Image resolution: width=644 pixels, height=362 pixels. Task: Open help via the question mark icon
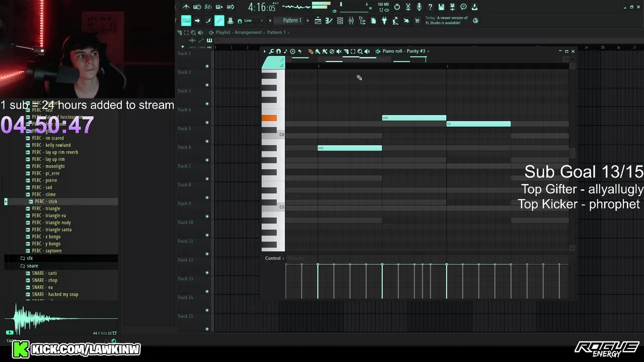tap(430, 7)
